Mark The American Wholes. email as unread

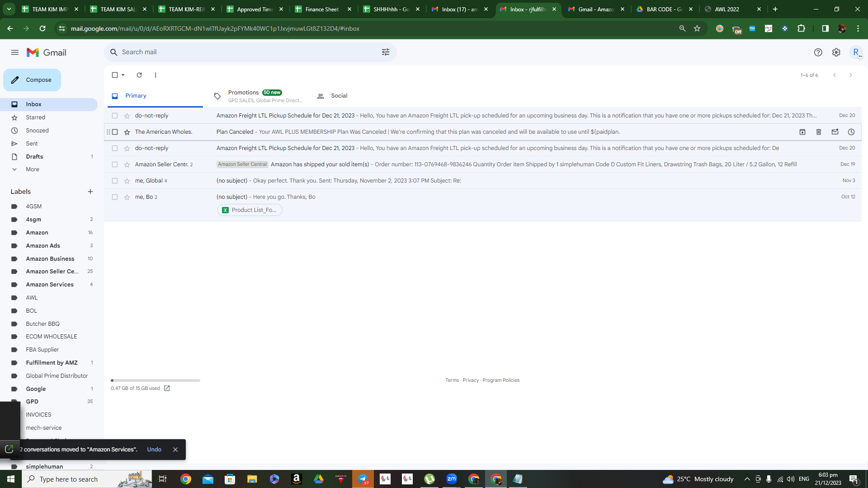pyautogui.click(x=835, y=132)
